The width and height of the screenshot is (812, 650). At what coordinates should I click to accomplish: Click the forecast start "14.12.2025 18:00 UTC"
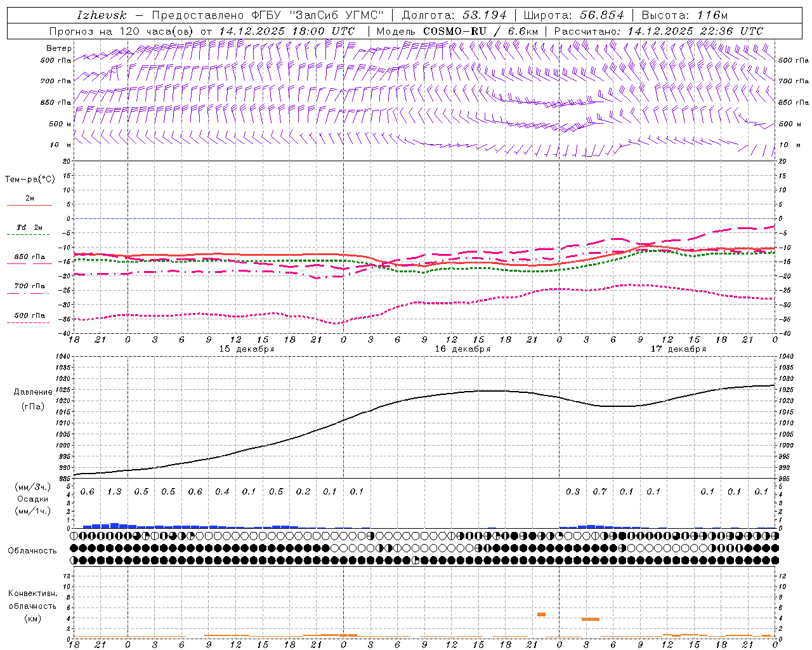point(287,31)
